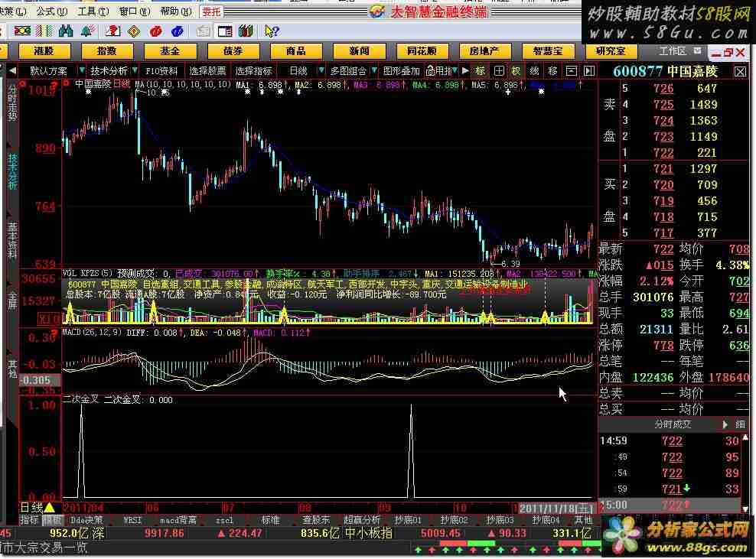Screen dimensions: 756x559
Task: Click the 移 move chart tool
Action: click(552, 71)
